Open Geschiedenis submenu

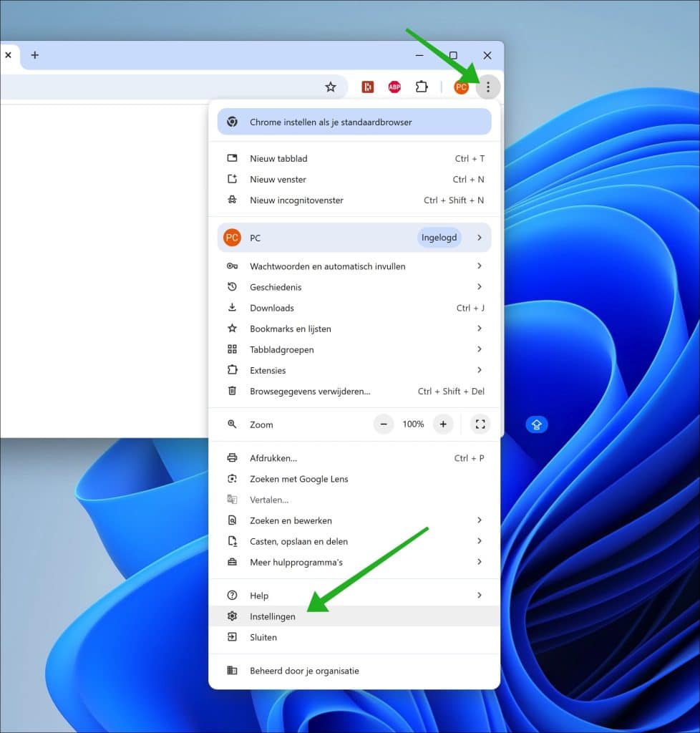tap(354, 287)
